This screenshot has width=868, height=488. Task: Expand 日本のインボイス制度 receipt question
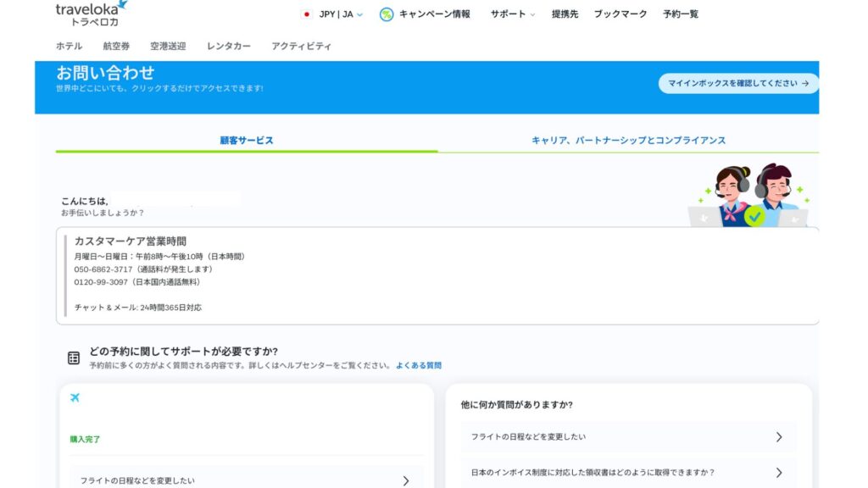click(628, 472)
